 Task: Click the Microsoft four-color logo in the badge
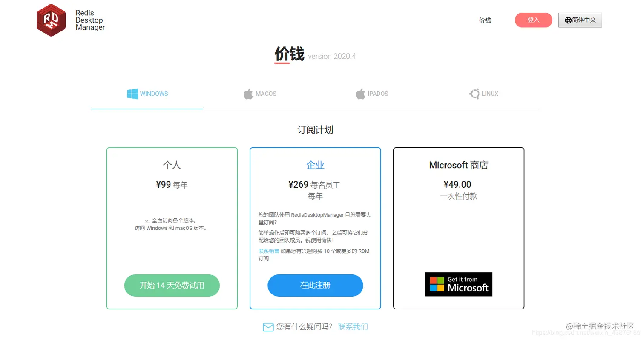click(437, 284)
